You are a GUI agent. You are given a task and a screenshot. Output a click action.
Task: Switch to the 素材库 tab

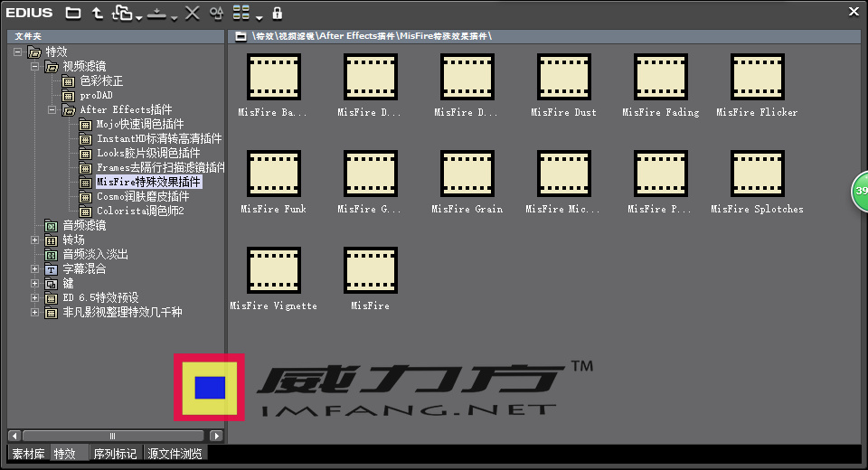(29, 454)
